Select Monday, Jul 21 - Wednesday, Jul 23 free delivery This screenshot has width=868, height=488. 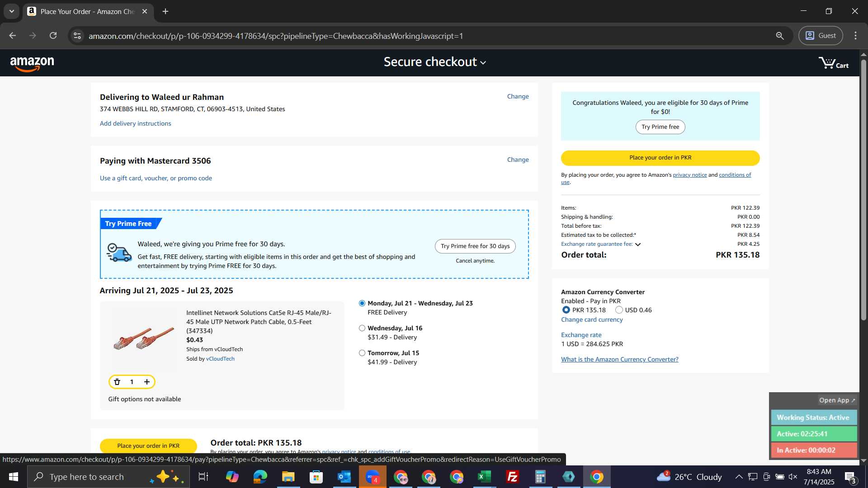click(x=362, y=303)
